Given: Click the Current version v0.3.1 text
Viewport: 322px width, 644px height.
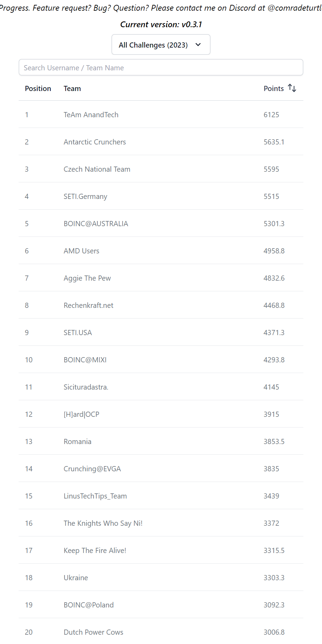Looking at the screenshot, I should 161,24.
